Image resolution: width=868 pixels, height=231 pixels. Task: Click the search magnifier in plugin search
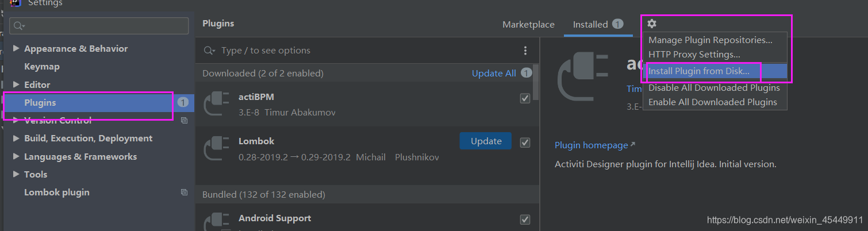point(210,51)
